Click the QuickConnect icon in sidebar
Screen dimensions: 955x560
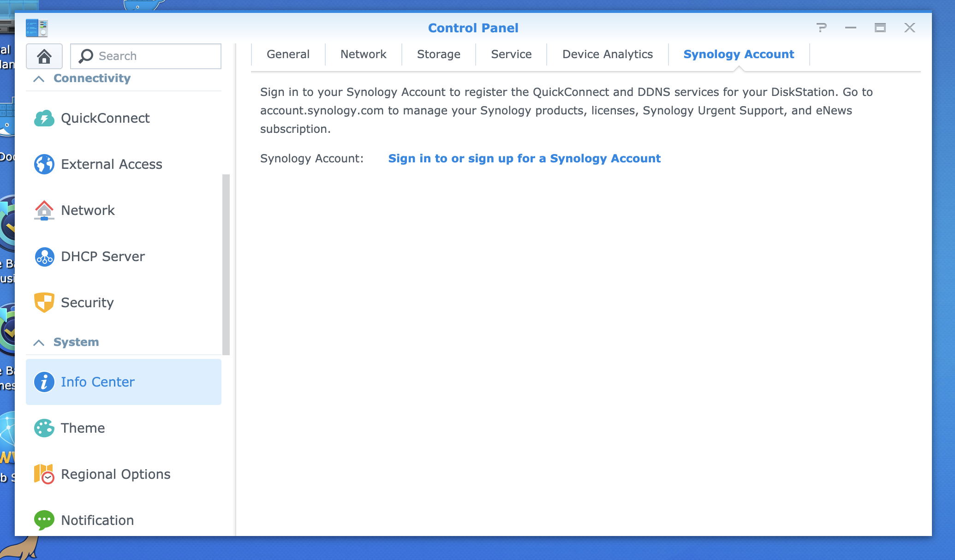pos(44,118)
